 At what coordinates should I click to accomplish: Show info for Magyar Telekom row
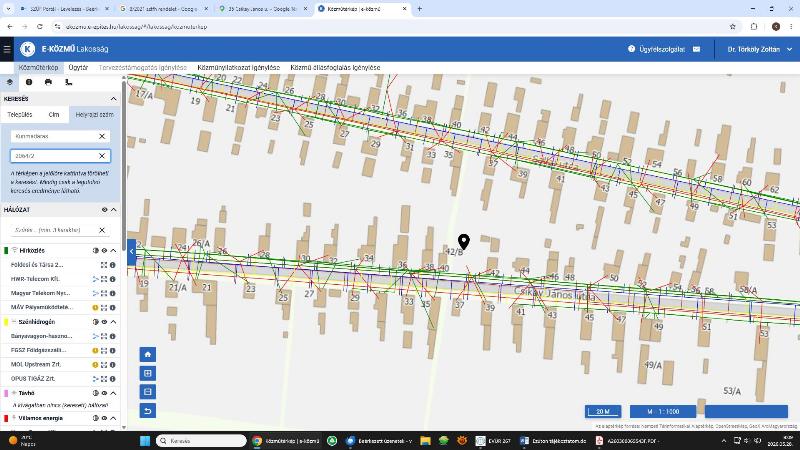113,293
